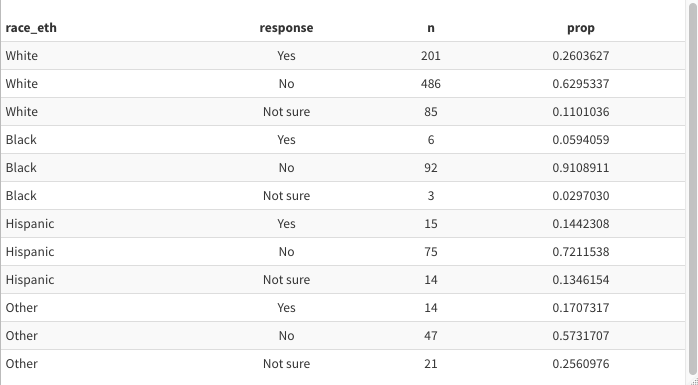Select the count cell showing 47
Screen dimensions: 698x385
pos(430,336)
